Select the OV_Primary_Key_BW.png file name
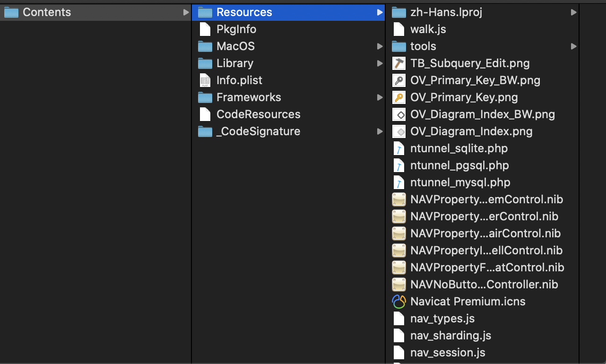The image size is (606, 364). [x=475, y=80]
